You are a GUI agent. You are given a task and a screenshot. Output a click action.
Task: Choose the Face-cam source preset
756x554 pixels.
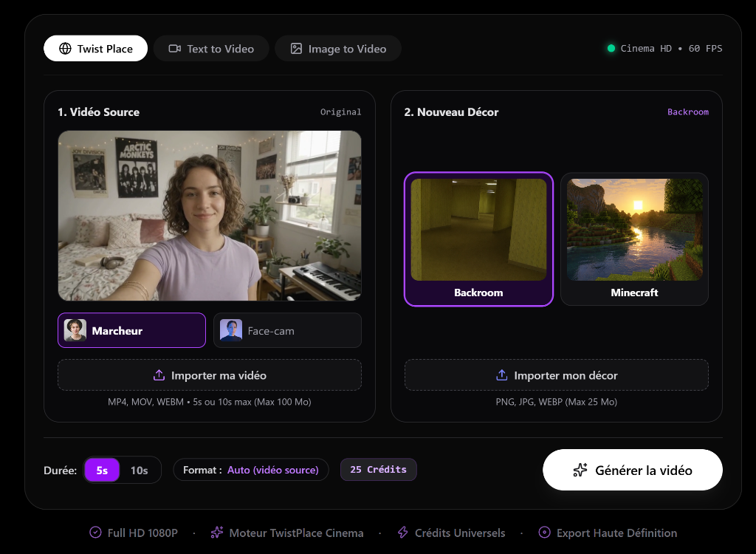[x=287, y=331]
